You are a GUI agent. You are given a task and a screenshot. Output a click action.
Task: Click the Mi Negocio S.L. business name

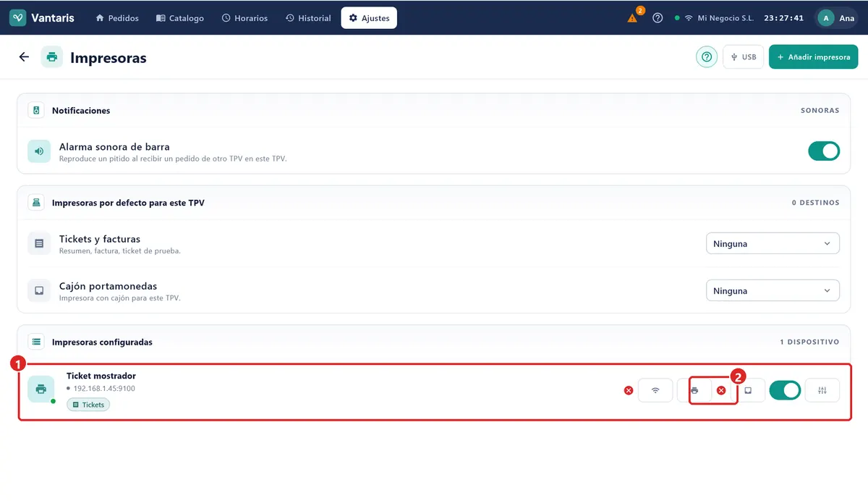pos(726,18)
